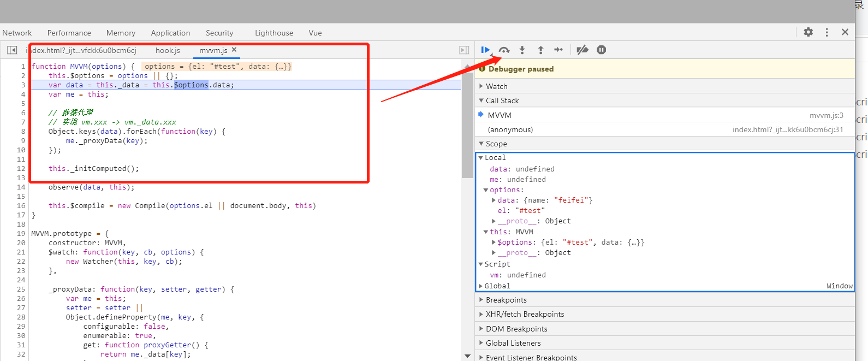Image resolution: width=868 pixels, height=361 pixels.
Task: Resume script execution button
Action: pyautogui.click(x=485, y=50)
